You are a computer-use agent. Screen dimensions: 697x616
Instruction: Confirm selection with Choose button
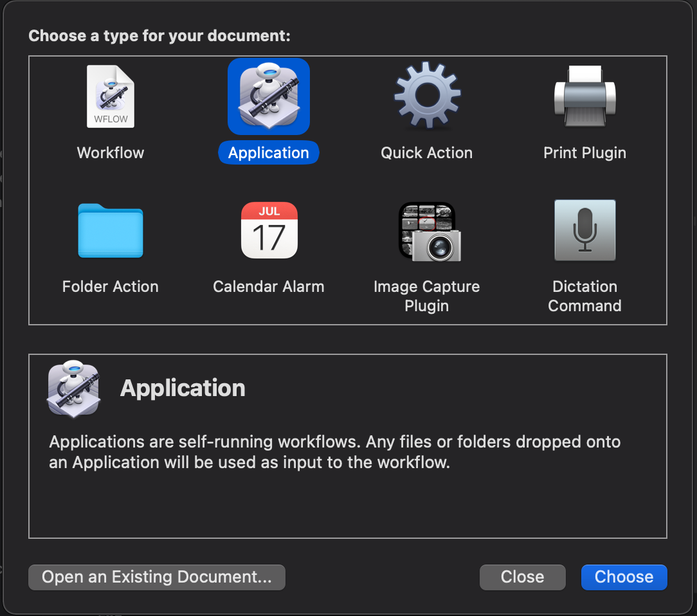(624, 577)
